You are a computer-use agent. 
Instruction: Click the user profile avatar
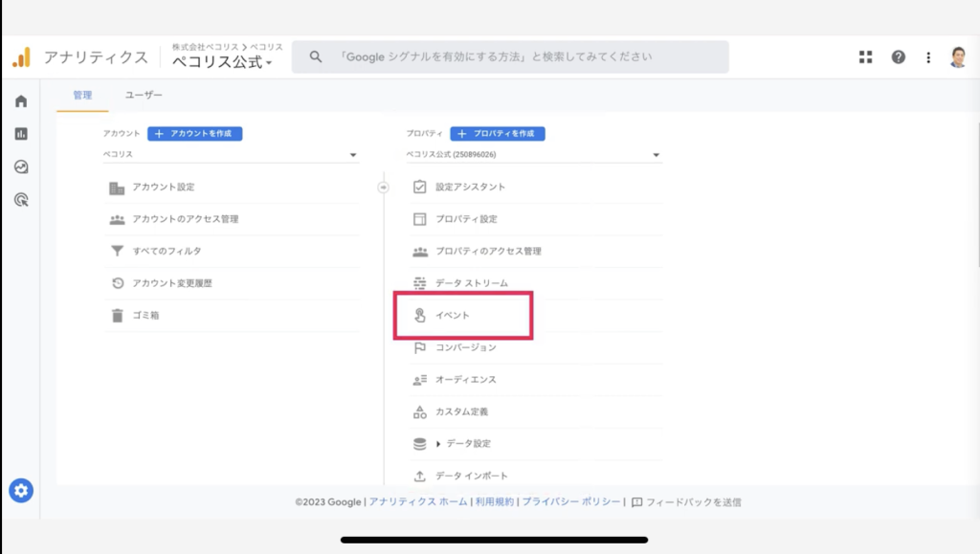tap(957, 57)
